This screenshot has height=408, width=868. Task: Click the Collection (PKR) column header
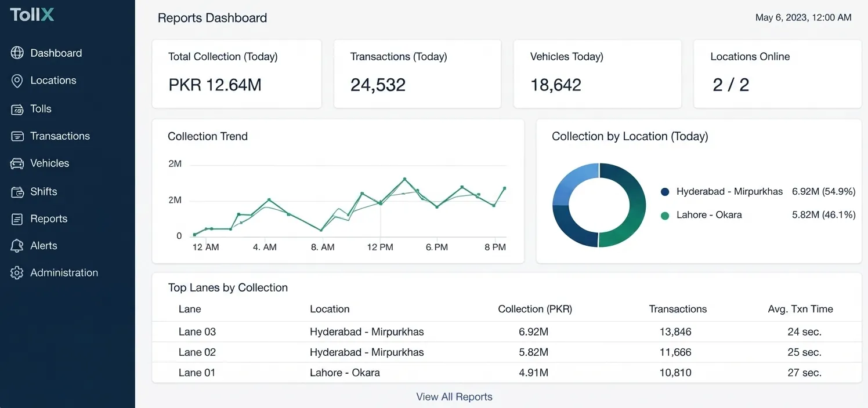pyautogui.click(x=535, y=309)
